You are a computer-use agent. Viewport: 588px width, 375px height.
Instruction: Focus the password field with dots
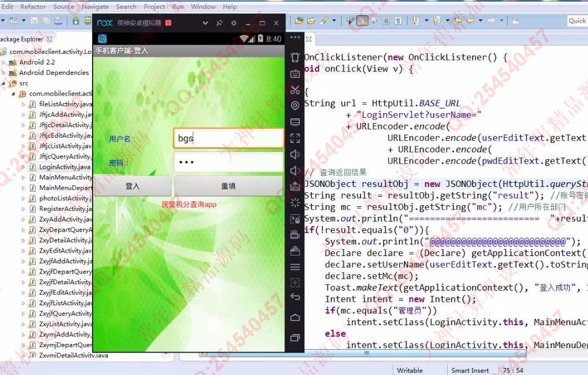[x=229, y=162]
